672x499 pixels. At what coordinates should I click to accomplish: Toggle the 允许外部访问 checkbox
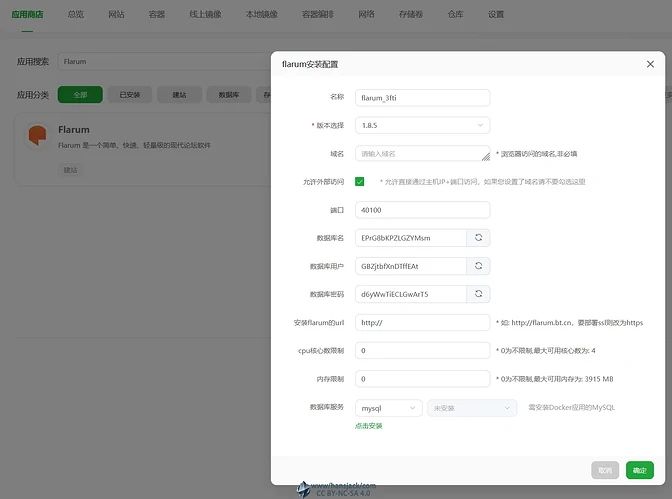pos(360,182)
